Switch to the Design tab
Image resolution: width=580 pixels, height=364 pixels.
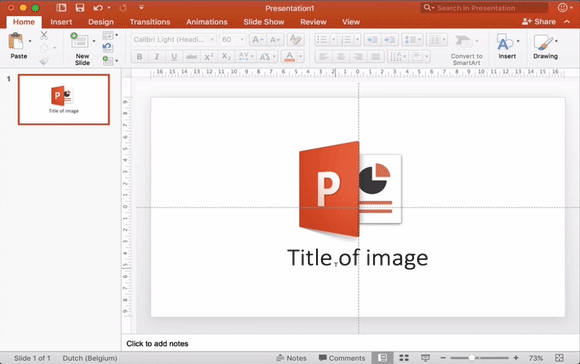(101, 22)
